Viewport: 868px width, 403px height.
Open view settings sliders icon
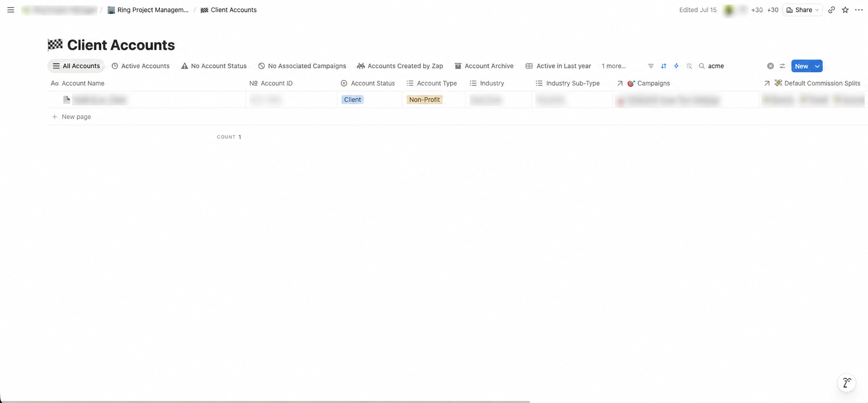[782, 66]
